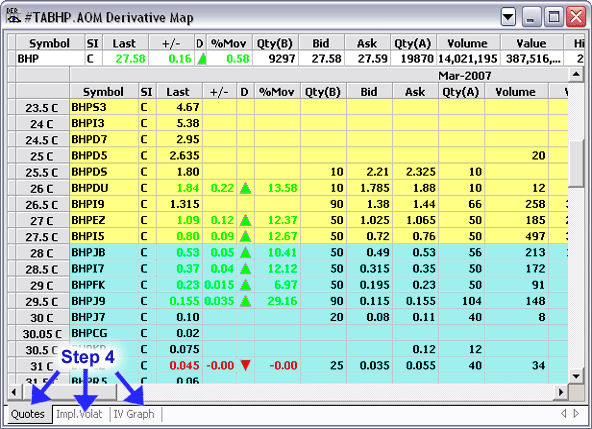Click the vertical scrollbar thumb
Image resolution: width=592 pixels, height=429 pixels.
point(576,163)
